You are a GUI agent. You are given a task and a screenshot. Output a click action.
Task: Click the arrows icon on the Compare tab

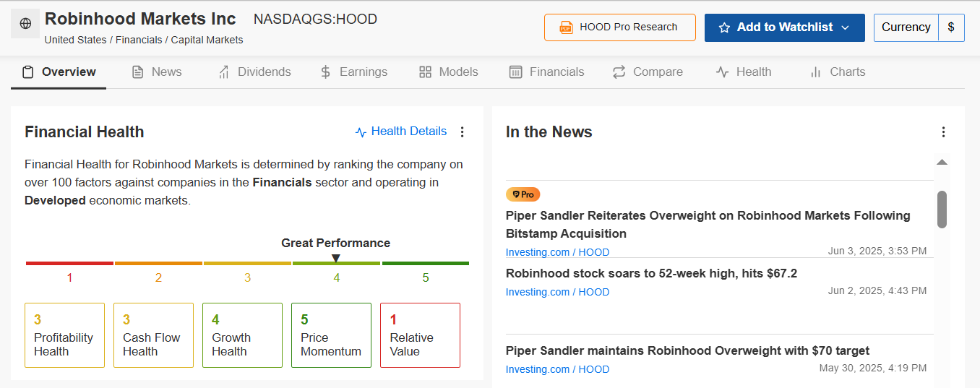[x=619, y=72]
